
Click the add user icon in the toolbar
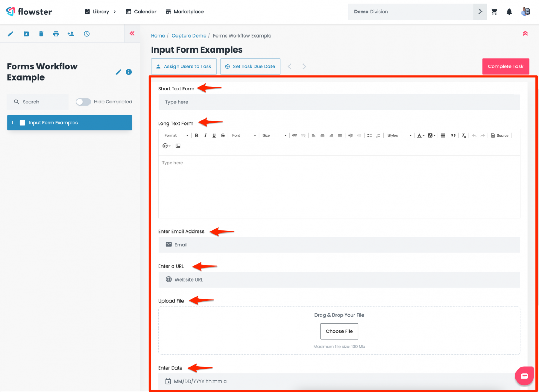71,34
